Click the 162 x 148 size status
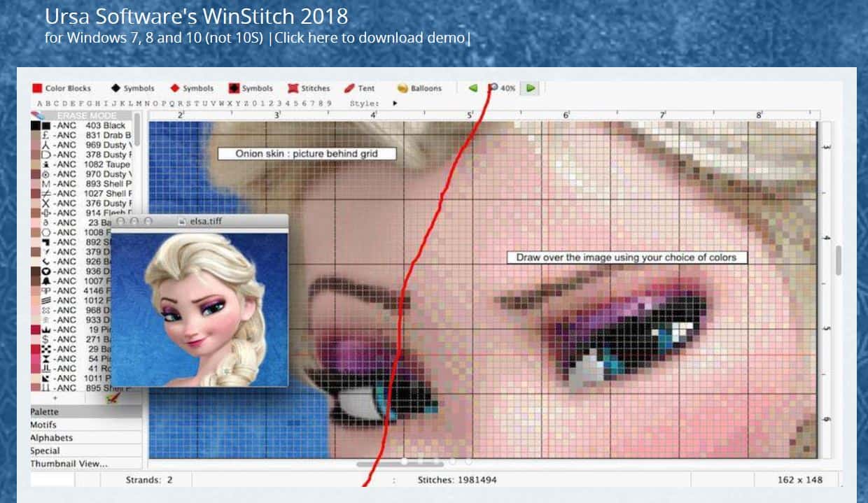Image resolution: width=868 pixels, height=503 pixels. coord(800,480)
